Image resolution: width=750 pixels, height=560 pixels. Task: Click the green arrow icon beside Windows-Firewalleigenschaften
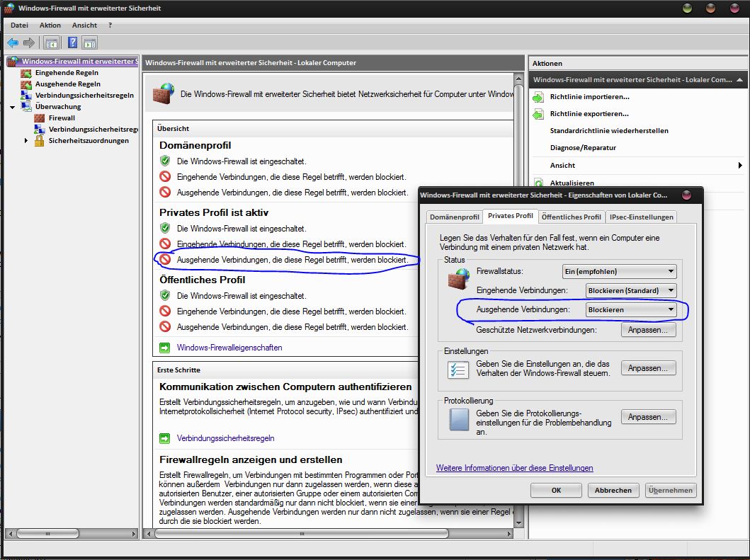point(165,348)
